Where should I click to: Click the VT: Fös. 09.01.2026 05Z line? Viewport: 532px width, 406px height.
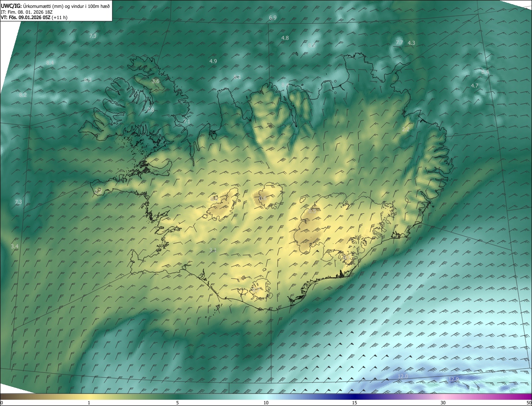pos(34,17)
